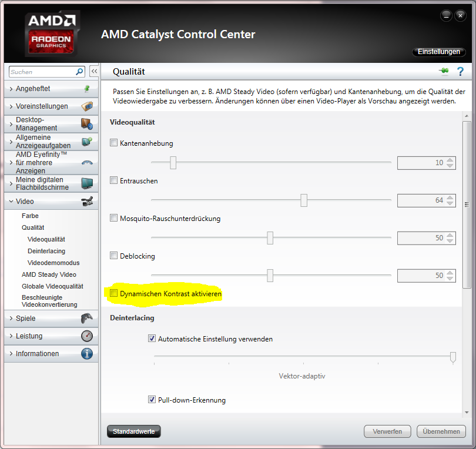
Task: Open Beschleunigte Videokonvertierung page
Action: [49, 301]
